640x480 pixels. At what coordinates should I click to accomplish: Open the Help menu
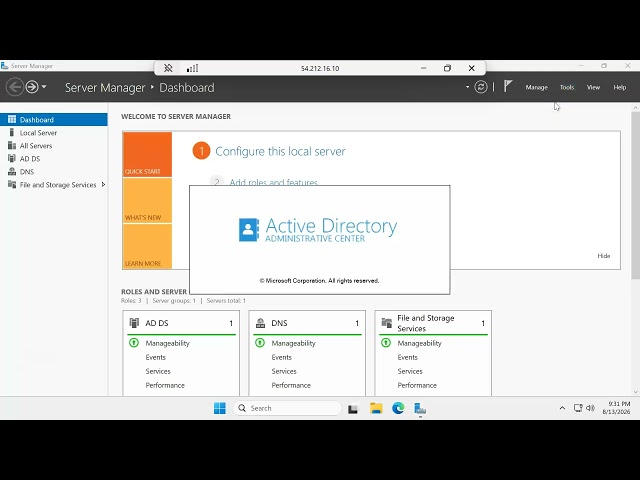(x=619, y=87)
